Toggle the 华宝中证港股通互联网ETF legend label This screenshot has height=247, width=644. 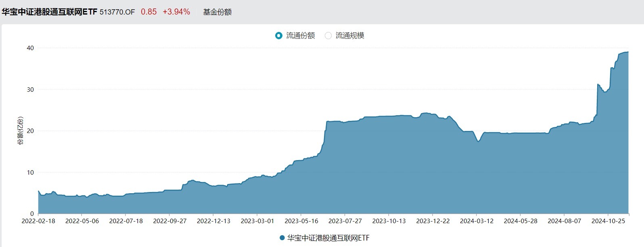pos(328,238)
